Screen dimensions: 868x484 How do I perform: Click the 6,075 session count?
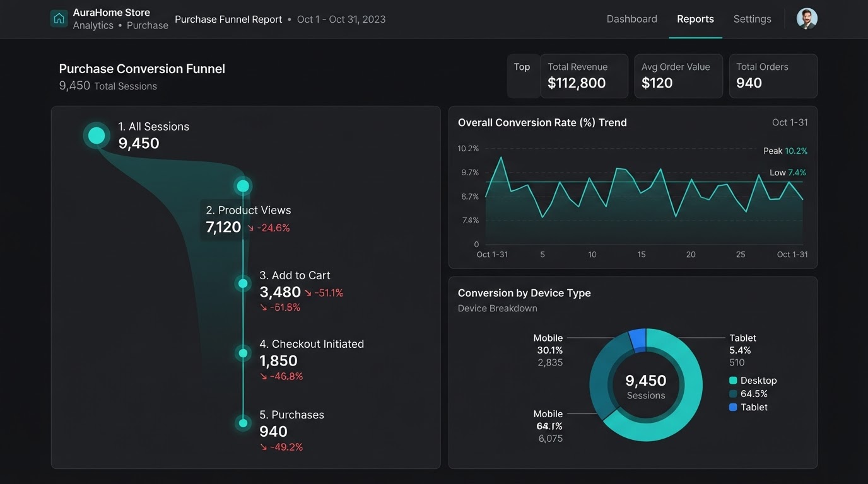point(551,438)
